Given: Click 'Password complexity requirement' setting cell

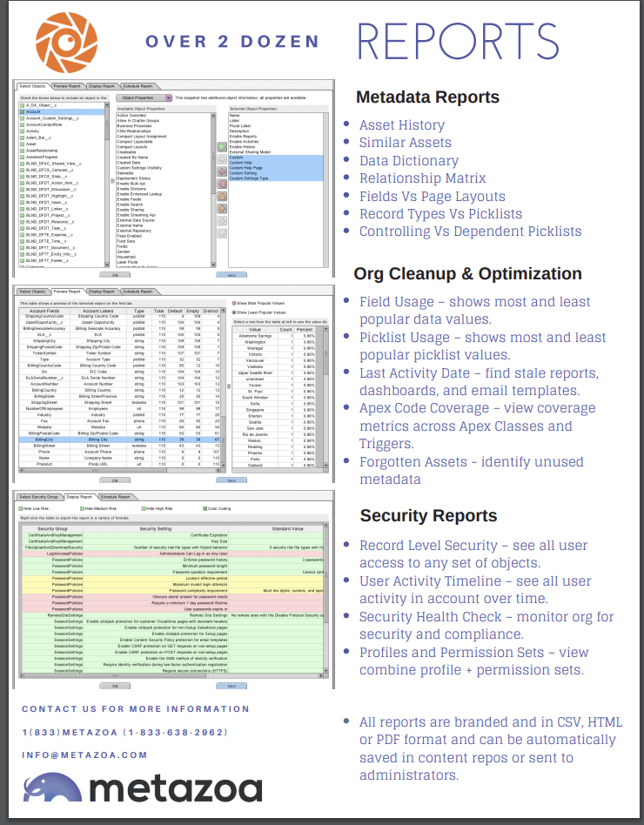Looking at the screenshot, I should tap(156, 590).
